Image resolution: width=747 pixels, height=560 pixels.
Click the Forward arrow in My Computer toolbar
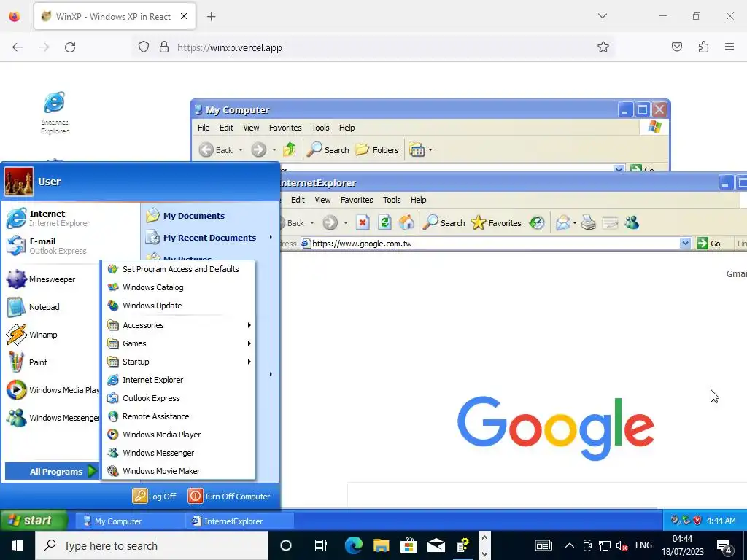(259, 149)
